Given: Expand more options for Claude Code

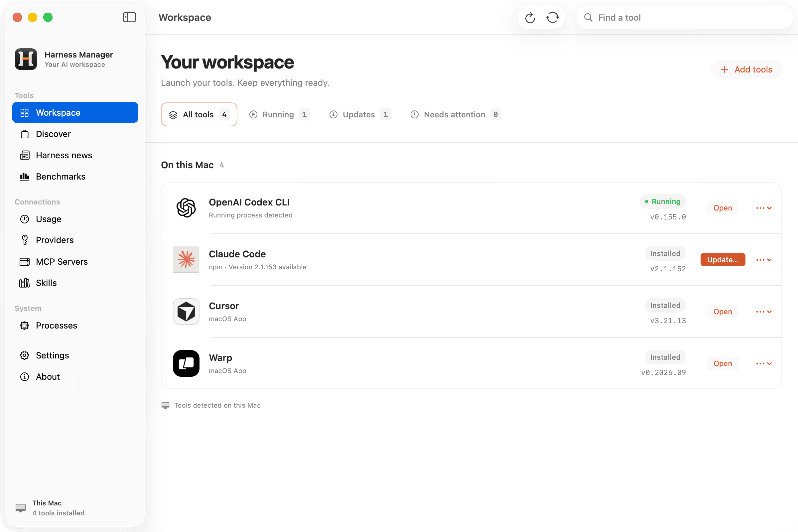Looking at the screenshot, I should pyautogui.click(x=764, y=260).
